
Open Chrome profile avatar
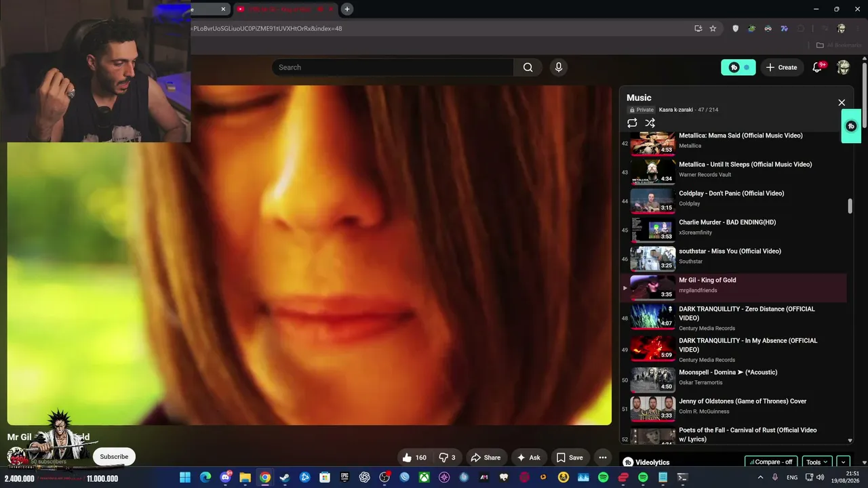point(841,28)
